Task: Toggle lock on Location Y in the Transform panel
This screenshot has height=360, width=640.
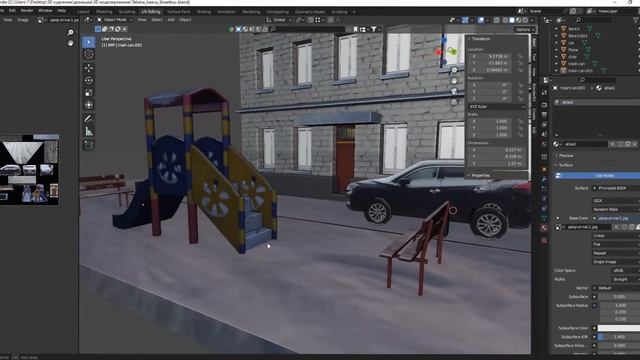Action: [x=520, y=63]
